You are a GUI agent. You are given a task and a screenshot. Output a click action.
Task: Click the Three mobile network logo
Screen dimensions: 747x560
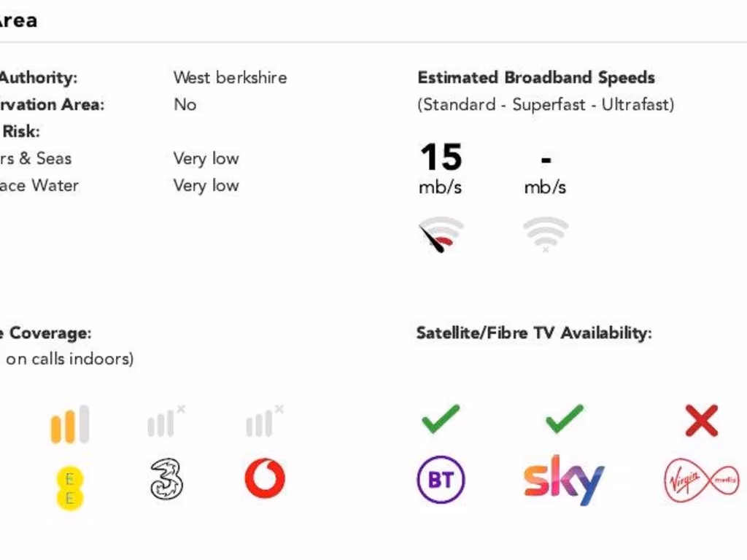click(x=166, y=479)
